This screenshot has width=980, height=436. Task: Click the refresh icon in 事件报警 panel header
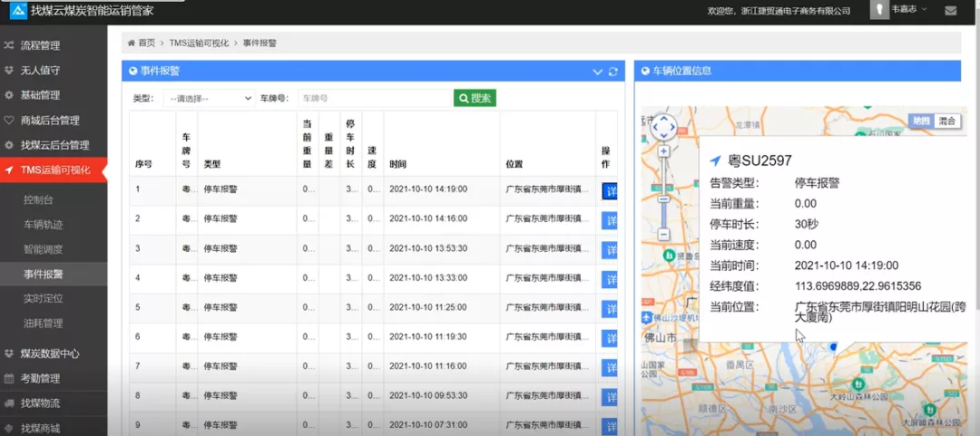[x=613, y=72]
